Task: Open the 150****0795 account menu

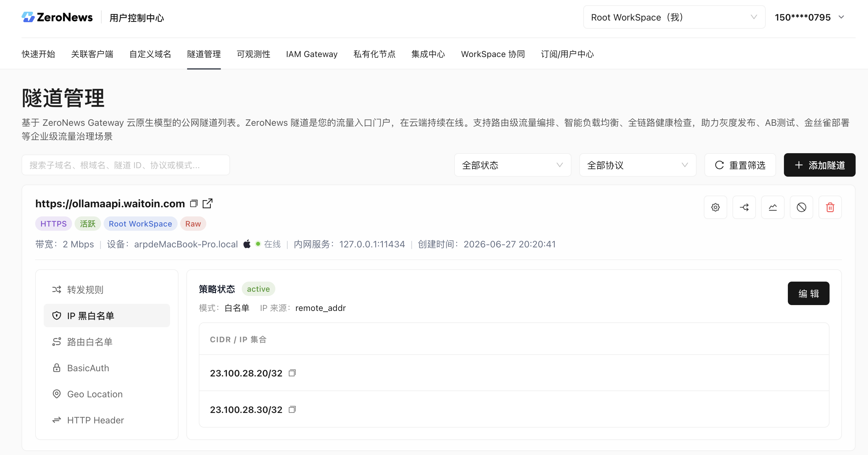Action: coord(809,17)
